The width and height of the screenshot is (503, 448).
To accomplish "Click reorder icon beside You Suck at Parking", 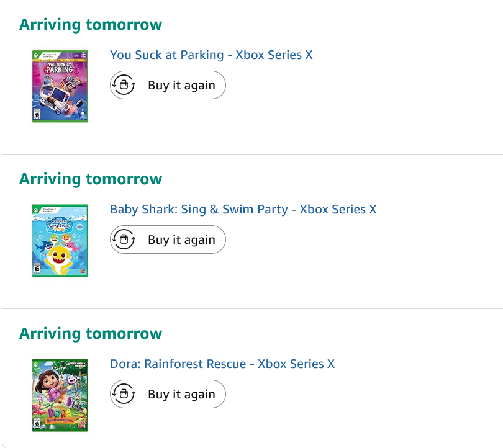I will 124,85.
